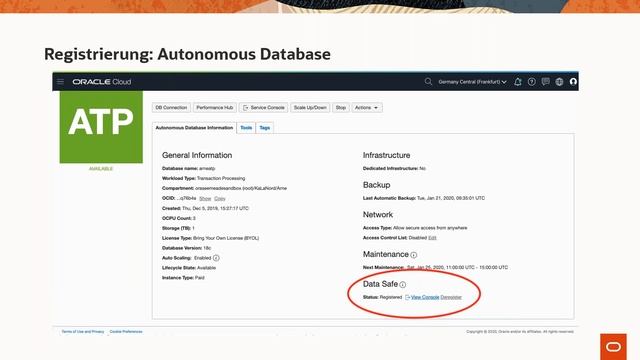
Task: Click the search magnifier icon in header
Action: tap(428, 82)
